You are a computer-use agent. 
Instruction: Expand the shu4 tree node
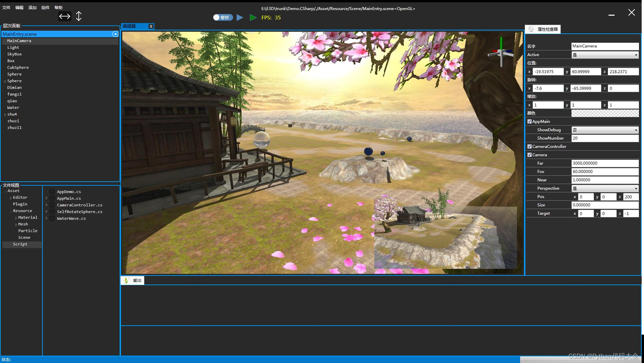(5, 115)
